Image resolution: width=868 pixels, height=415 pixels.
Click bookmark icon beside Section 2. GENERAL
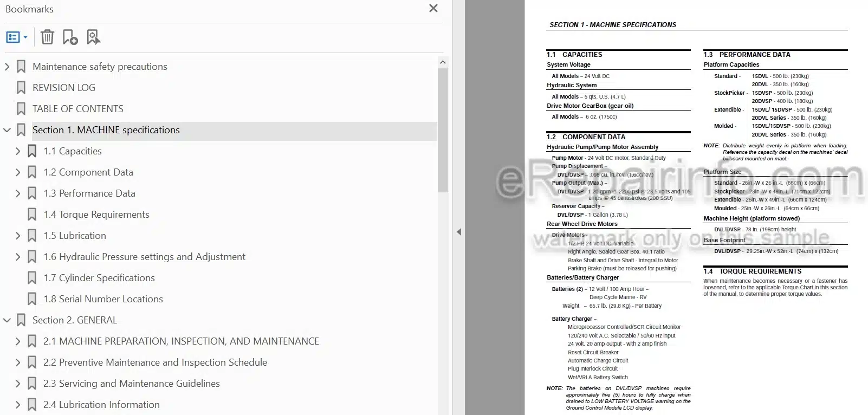(21, 320)
